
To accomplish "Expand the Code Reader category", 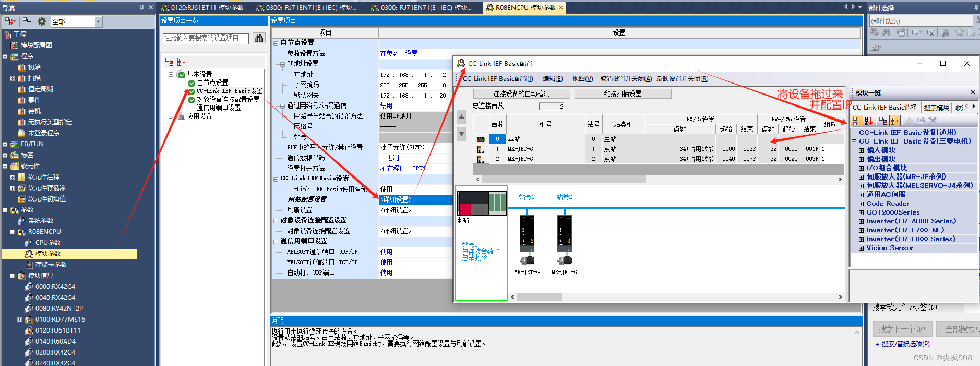I will [x=862, y=204].
